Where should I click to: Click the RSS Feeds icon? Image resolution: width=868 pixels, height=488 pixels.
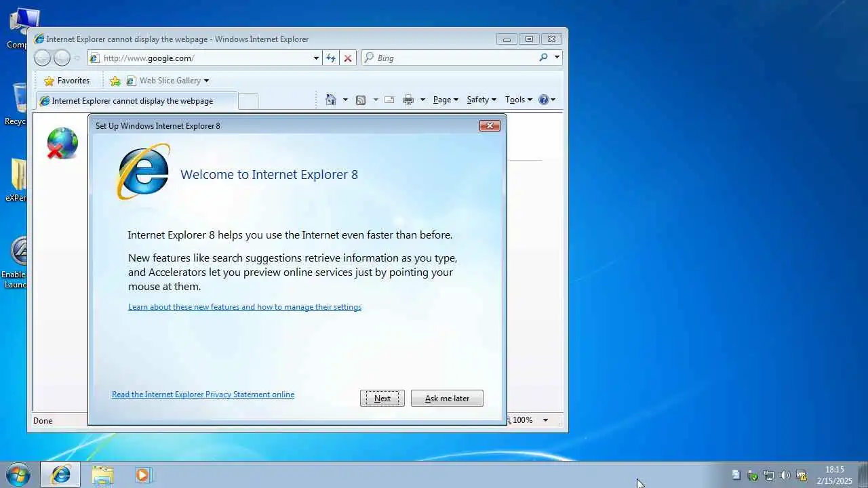(361, 100)
